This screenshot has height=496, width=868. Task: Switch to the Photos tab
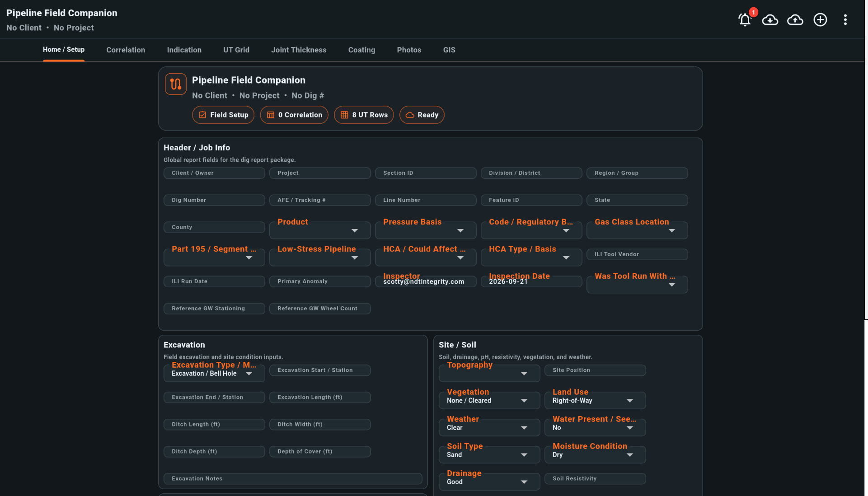[409, 50]
